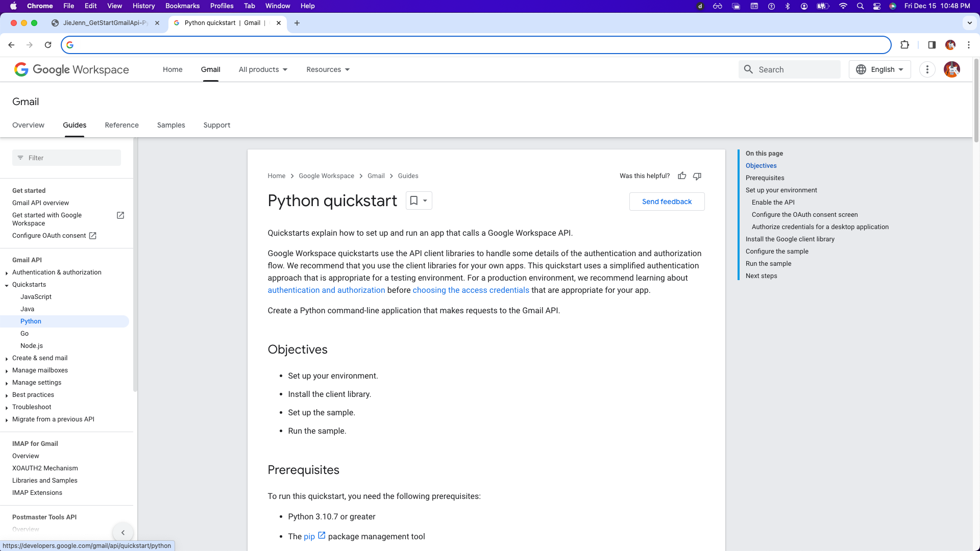Open the Node.js quickstart

(32, 346)
